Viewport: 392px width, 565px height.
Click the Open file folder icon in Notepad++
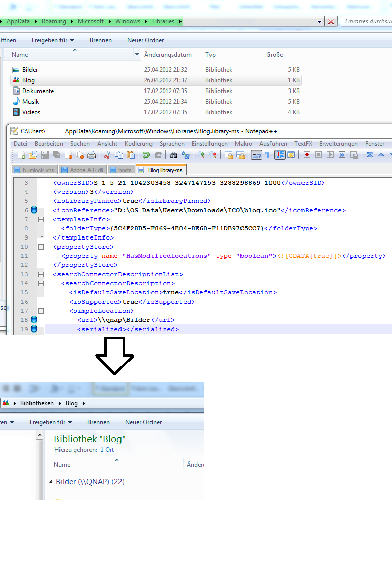(x=33, y=155)
